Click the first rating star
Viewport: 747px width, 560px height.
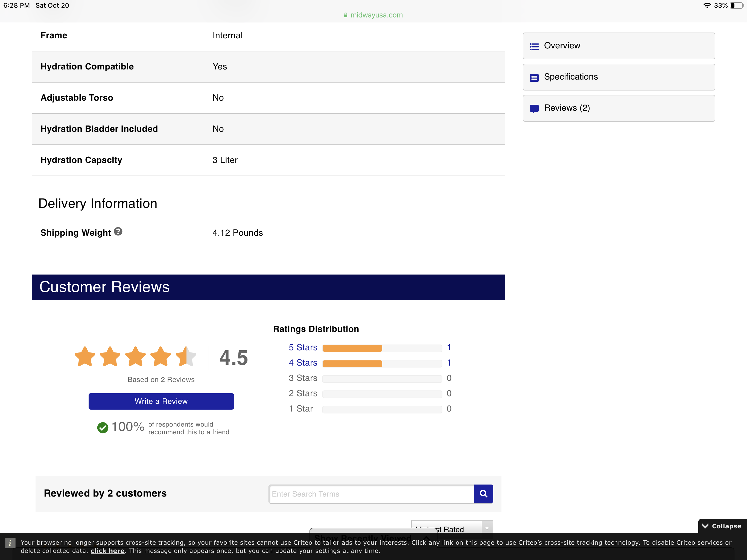(x=85, y=357)
